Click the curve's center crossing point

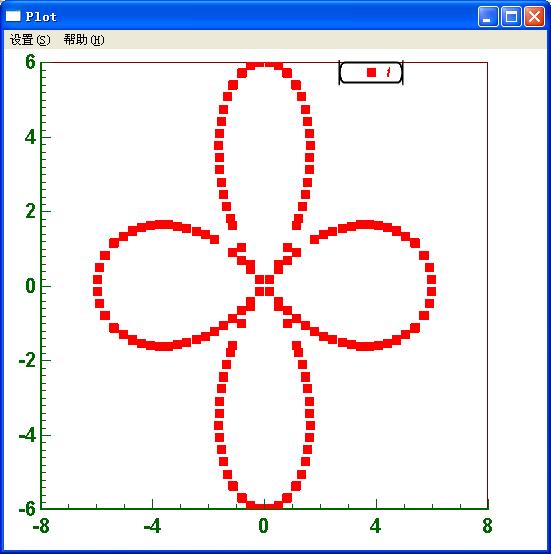(265, 285)
